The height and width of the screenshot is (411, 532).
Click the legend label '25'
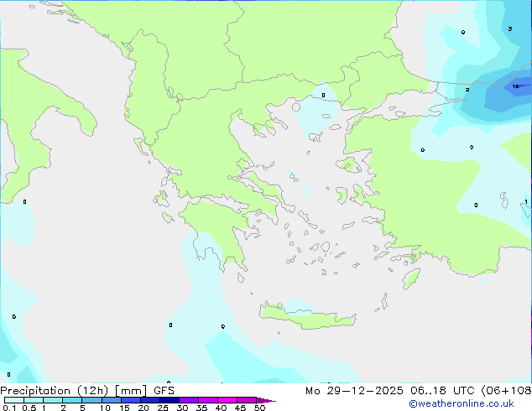coord(163,408)
